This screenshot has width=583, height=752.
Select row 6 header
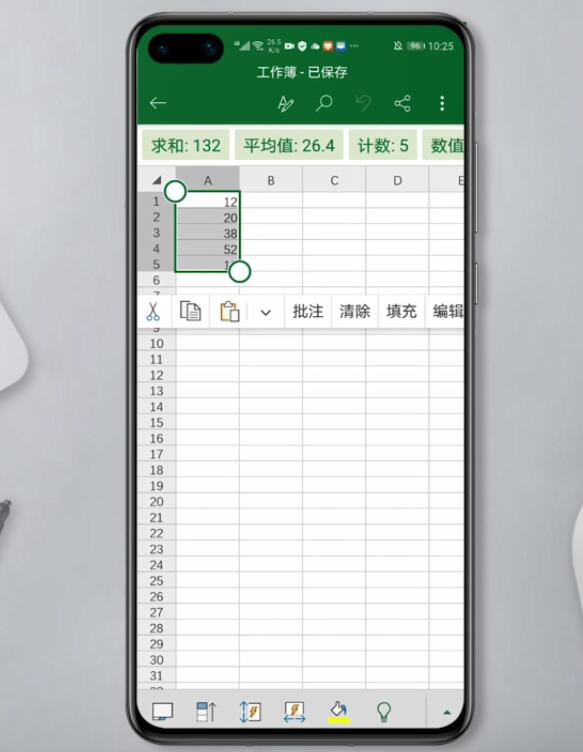coord(156,280)
